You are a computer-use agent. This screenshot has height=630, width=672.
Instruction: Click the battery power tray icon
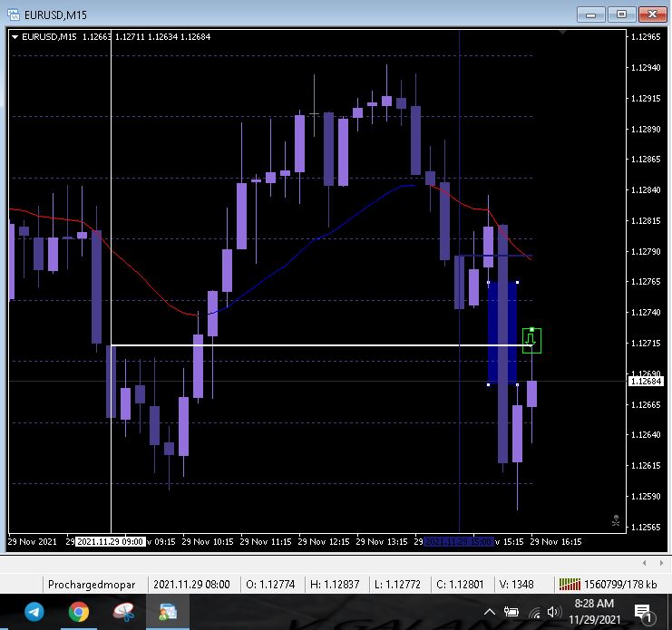(x=511, y=613)
